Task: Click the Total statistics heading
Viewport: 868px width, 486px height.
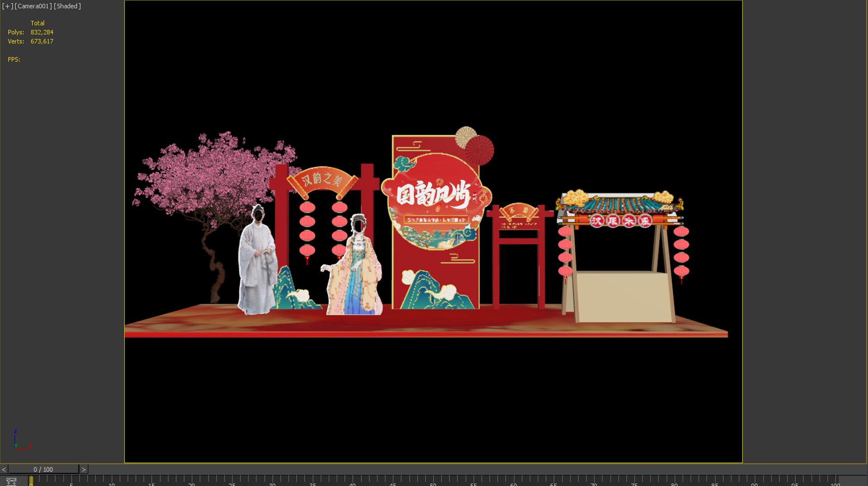Action: [x=38, y=23]
